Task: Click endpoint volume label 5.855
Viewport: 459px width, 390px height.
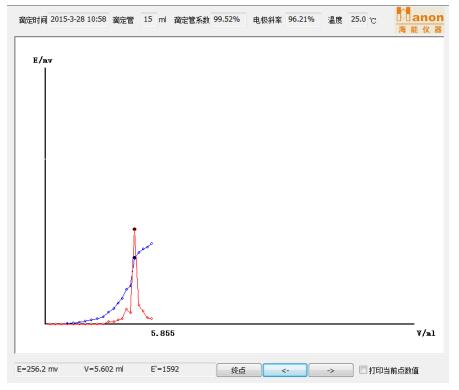Action: [163, 333]
